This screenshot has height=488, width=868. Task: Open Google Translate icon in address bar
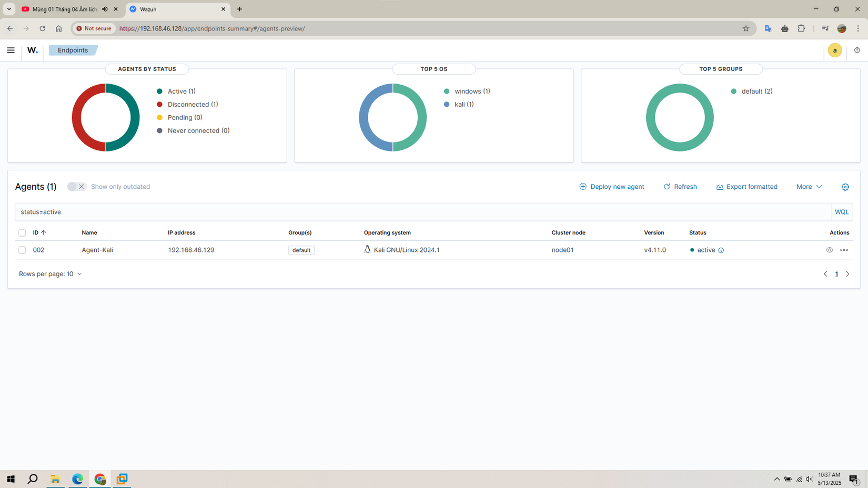click(x=768, y=28)
